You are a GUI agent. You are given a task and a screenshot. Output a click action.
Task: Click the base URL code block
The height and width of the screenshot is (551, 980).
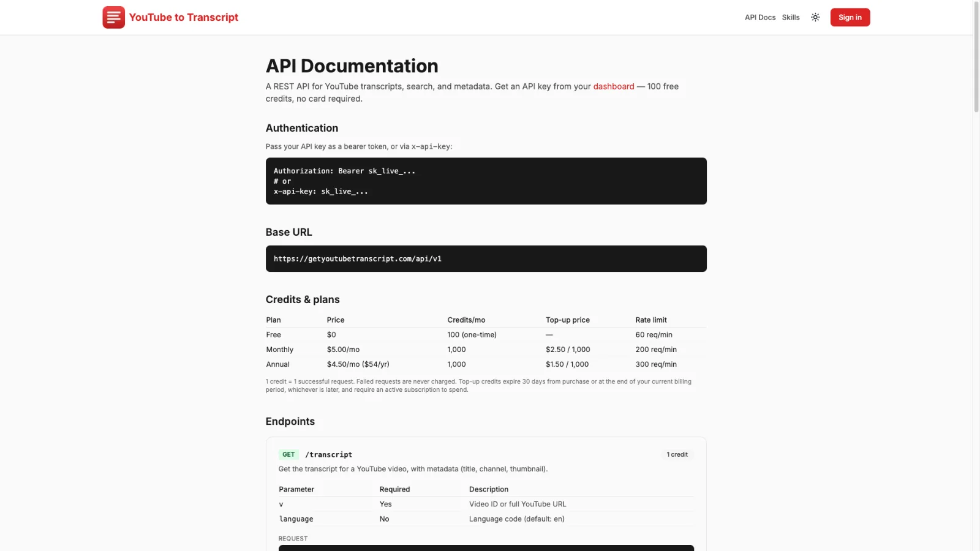tap(486, 258)
